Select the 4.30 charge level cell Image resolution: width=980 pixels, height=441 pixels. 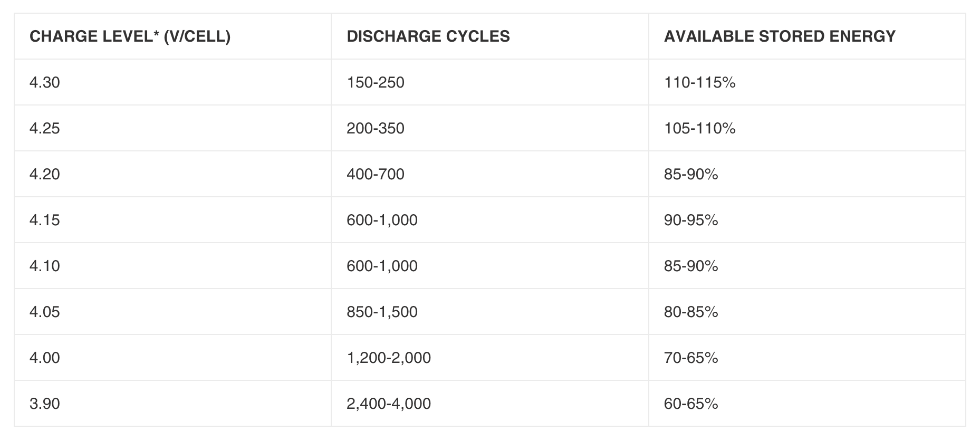coord(172,82)
